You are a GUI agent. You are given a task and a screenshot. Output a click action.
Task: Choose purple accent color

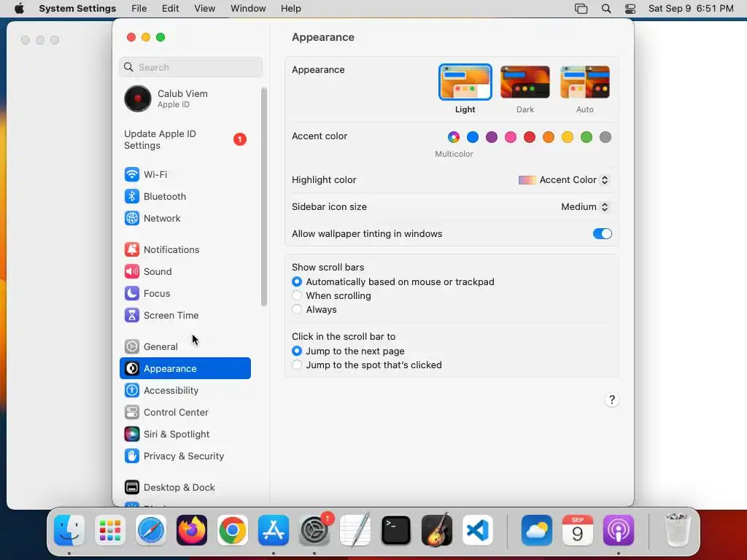[x=492, y=137]
